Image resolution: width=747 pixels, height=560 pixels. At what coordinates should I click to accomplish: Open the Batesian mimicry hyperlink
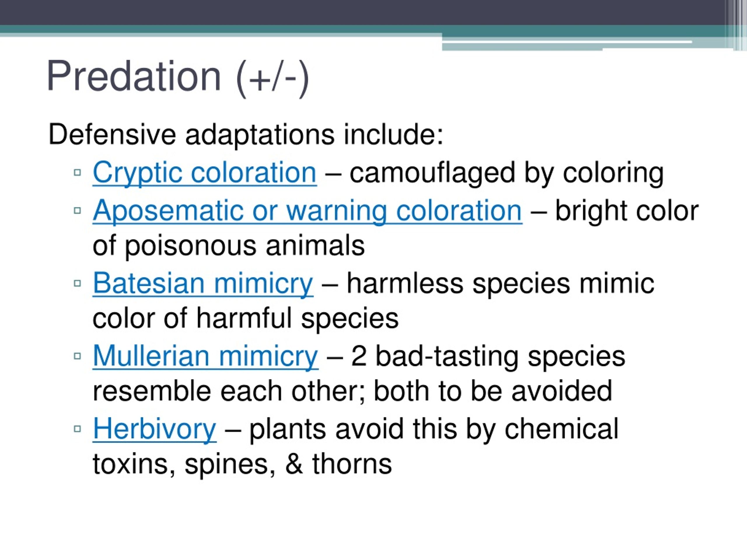point(203,283)
